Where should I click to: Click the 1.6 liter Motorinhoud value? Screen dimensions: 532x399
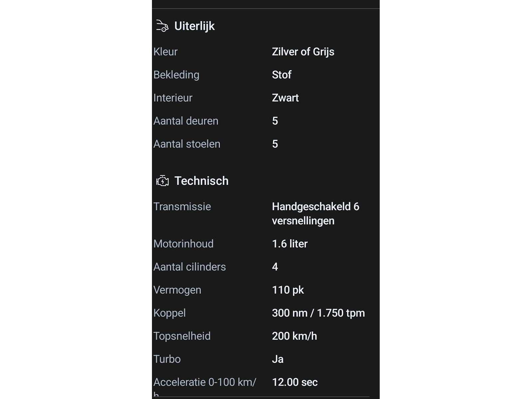pyautogui.click(x=290, y=244)
